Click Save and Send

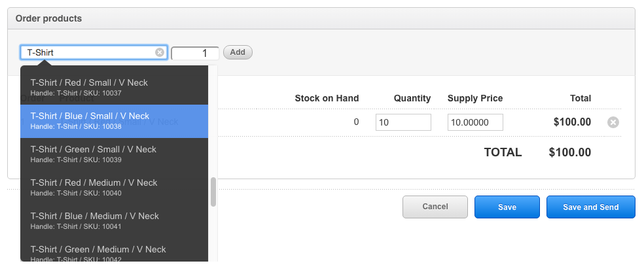pyautogui.click(x=590, y=207)
